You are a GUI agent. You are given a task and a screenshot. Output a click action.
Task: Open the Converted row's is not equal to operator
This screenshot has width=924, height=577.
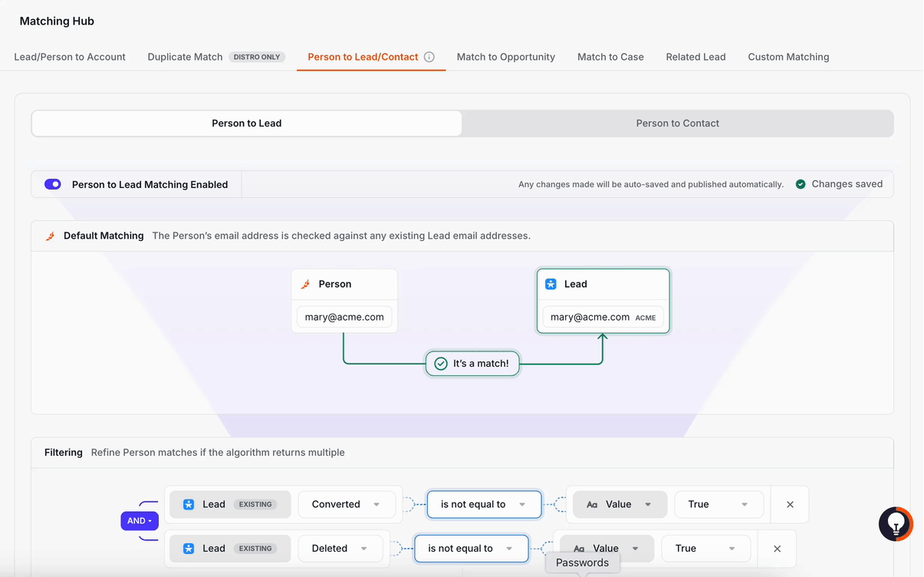pos(484,504)
